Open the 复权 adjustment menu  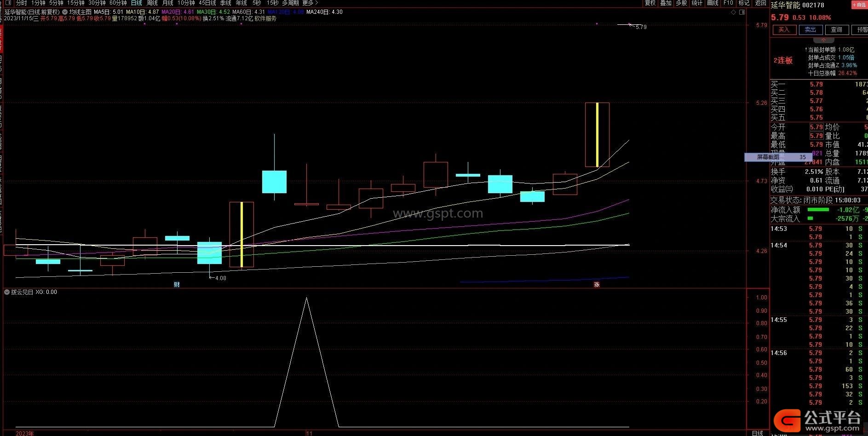click(x=650, y=3)
